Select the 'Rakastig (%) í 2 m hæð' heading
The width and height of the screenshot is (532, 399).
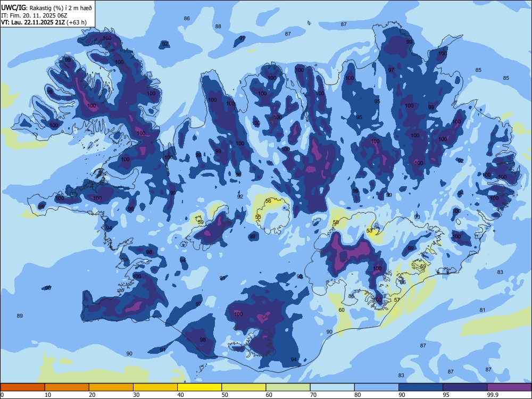pos(61,8)
